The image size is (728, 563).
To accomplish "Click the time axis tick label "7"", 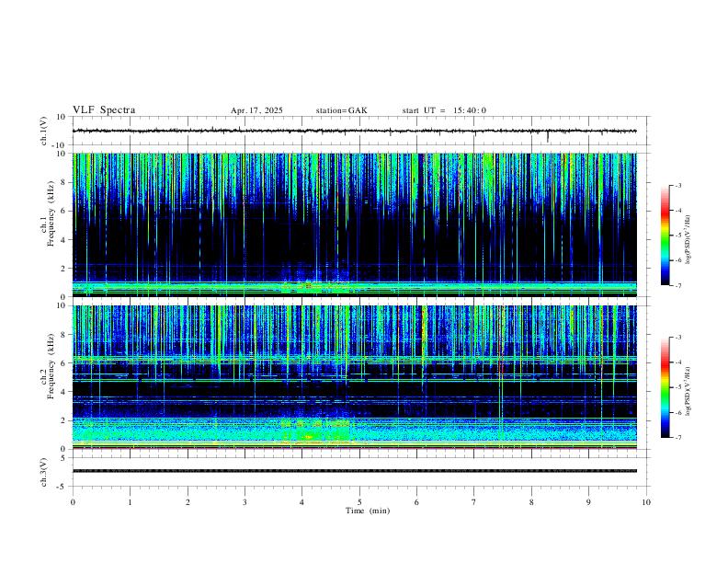I will click(x=474, y=502).
